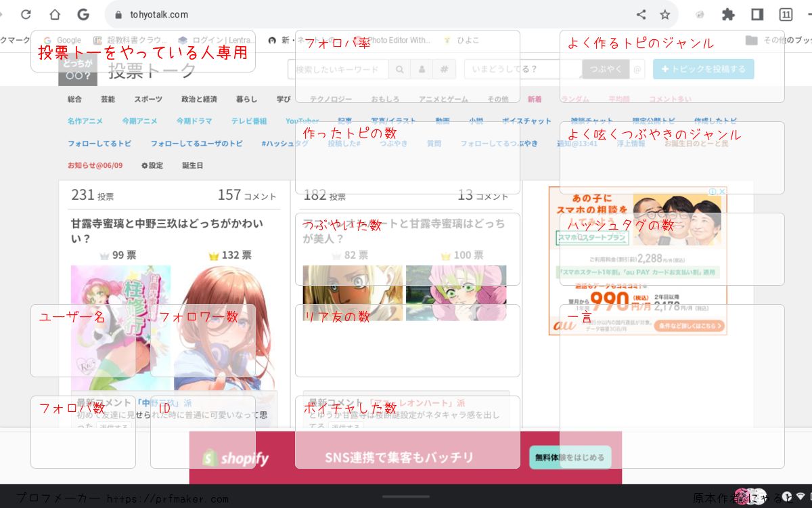The height and width of the screenshot is (508, 812).
Task: Open the browser side panel icon
Action: [757, 14]
